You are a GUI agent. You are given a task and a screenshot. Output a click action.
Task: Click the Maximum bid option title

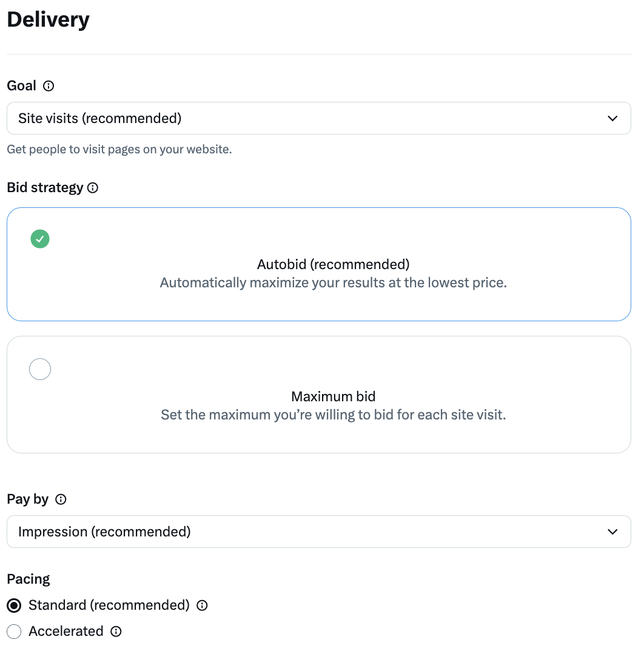click(333, 396)
